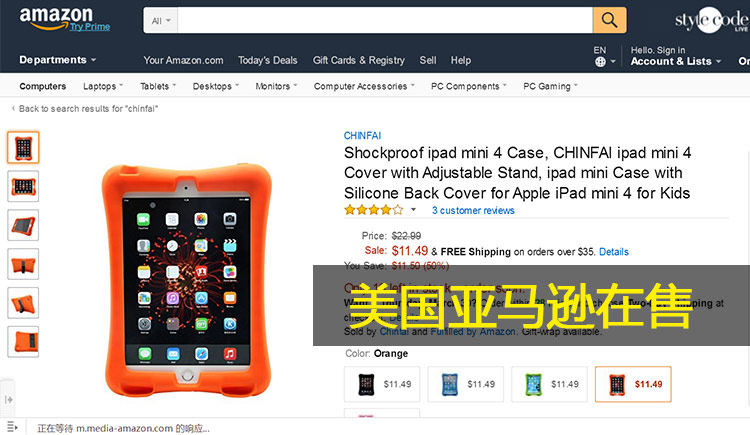
Task: Open the Tablets category menu
Action: (x=158, y=86)
